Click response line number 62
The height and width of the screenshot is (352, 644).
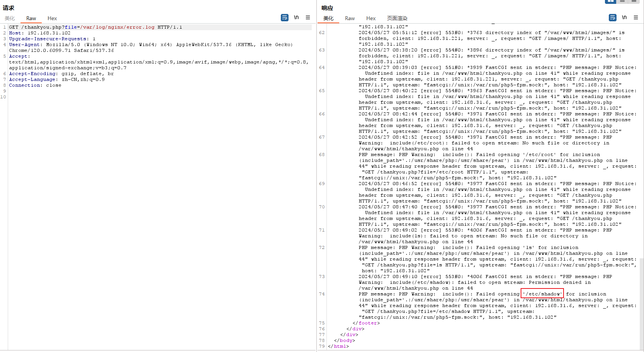click(322, 33)
